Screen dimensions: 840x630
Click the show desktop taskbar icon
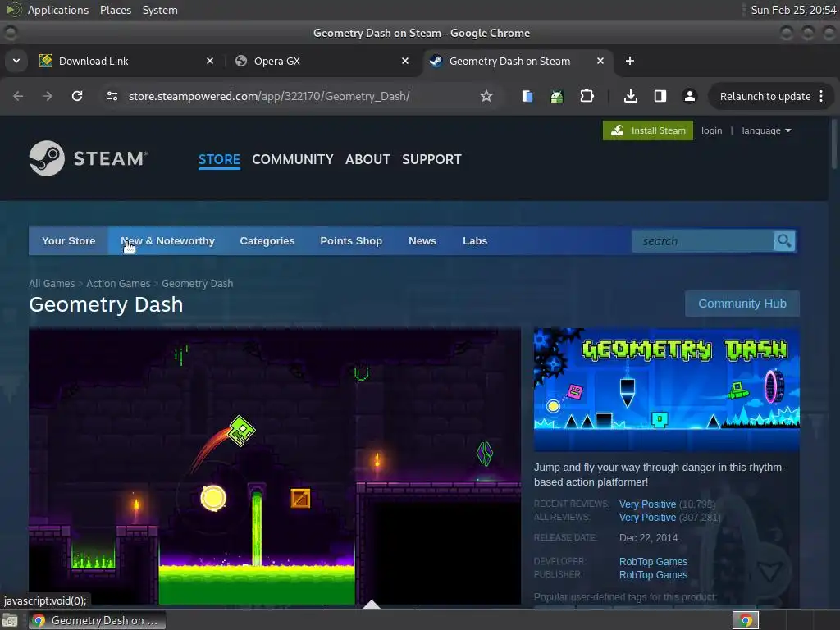click(x=10, y=620)
